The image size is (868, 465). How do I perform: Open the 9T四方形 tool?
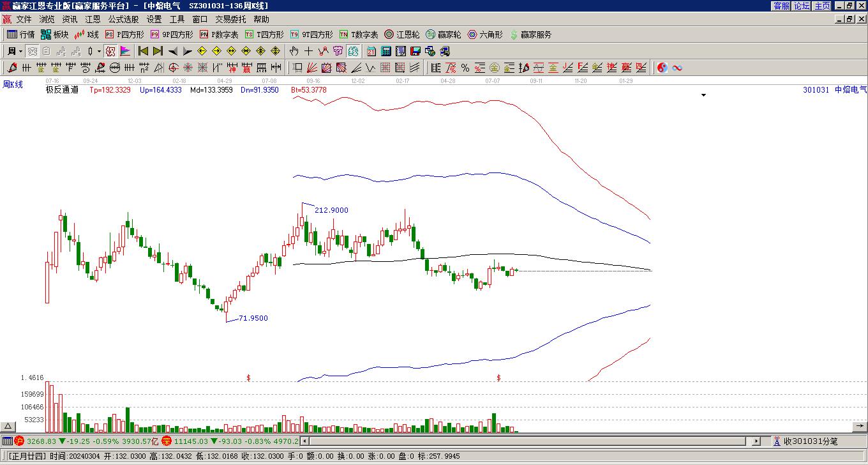coord(311,34)
